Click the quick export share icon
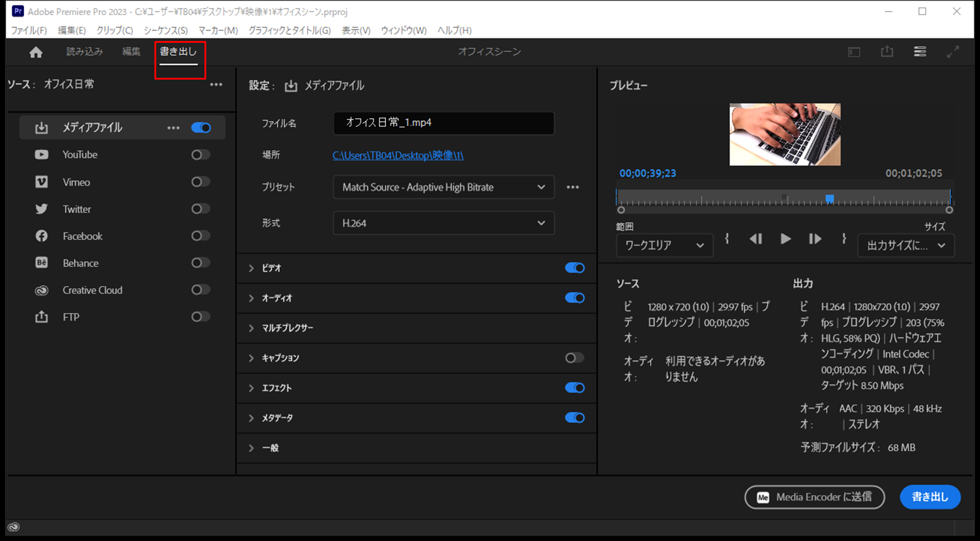The image size is (980, 541). coord(887,52)
